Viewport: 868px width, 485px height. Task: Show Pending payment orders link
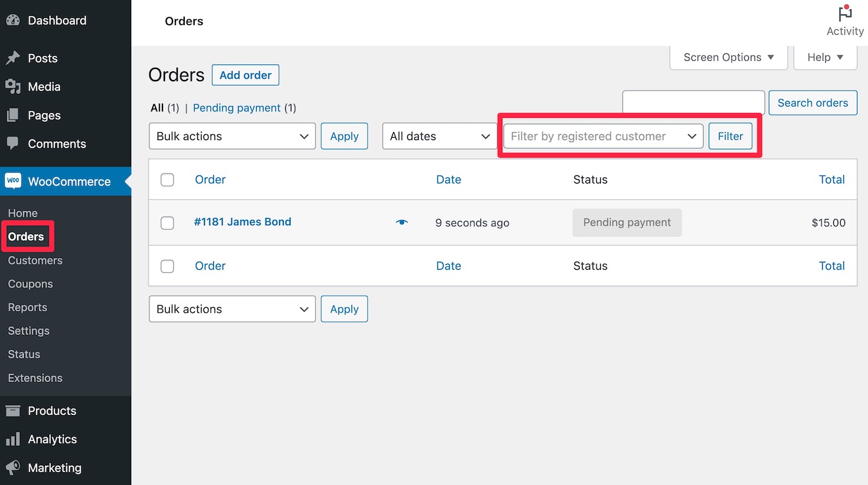tap(237, 108)
